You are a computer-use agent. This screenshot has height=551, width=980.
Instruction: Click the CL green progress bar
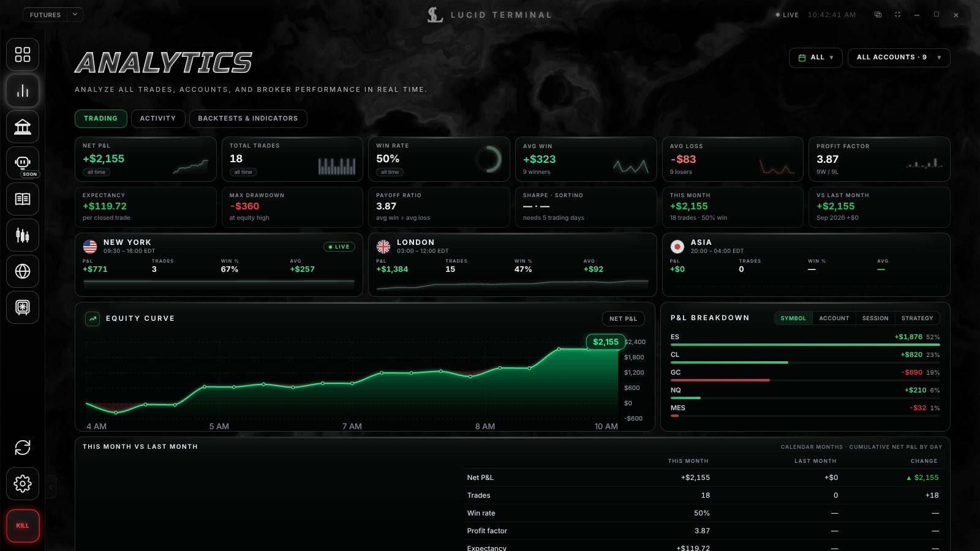pyautogui.click(x=729, y=362)
